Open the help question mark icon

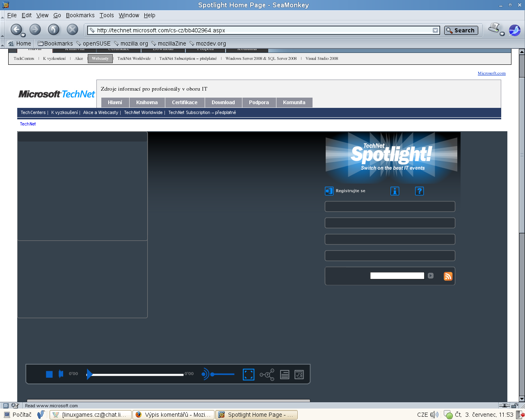coord(419,191)
